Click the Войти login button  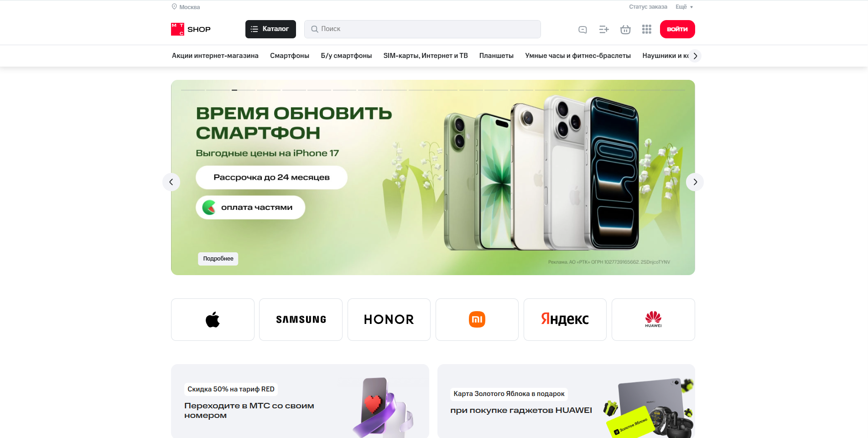677,29
